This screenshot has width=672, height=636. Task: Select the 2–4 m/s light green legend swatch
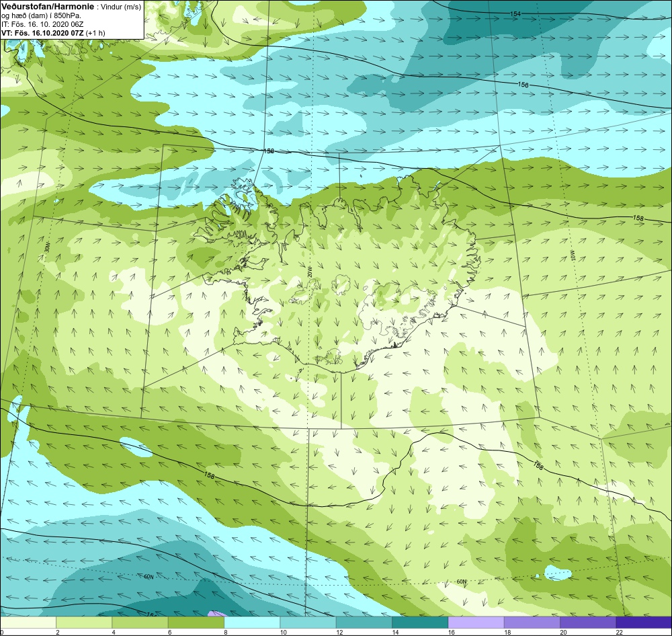tap(84, 622)
